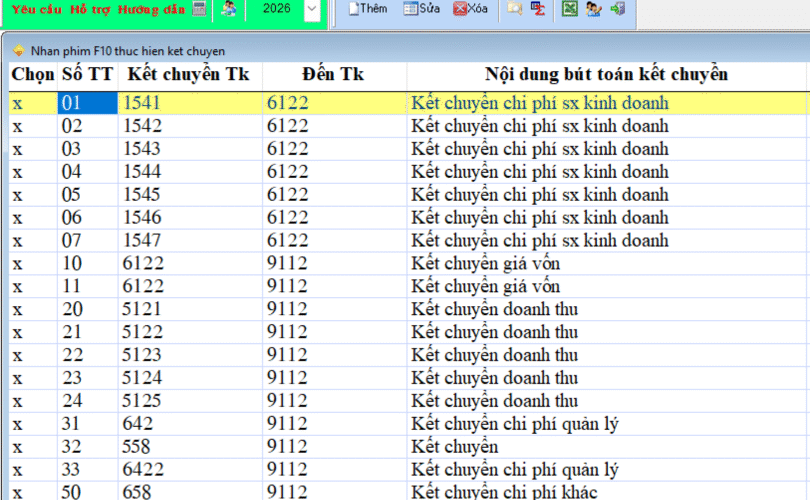Toggle the Chọn mark for row 01
This screenshot has width=810, height=500.
[17, 102]
